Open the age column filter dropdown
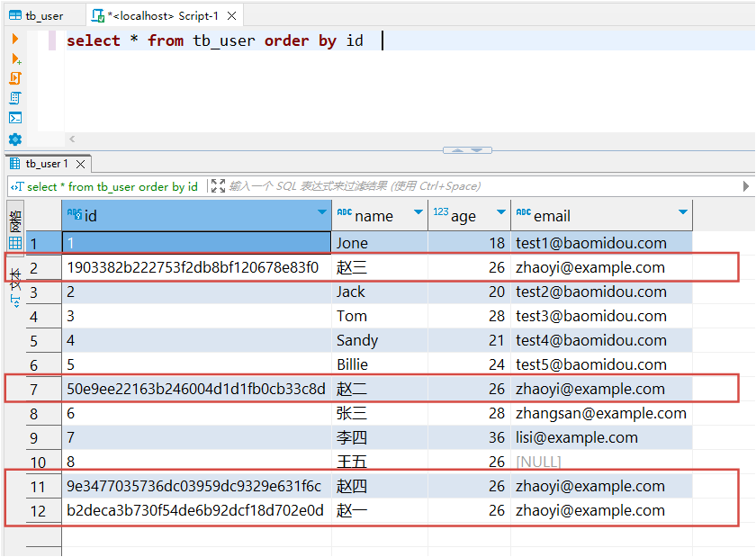756x557 pixels. click(x=501, y=212)
